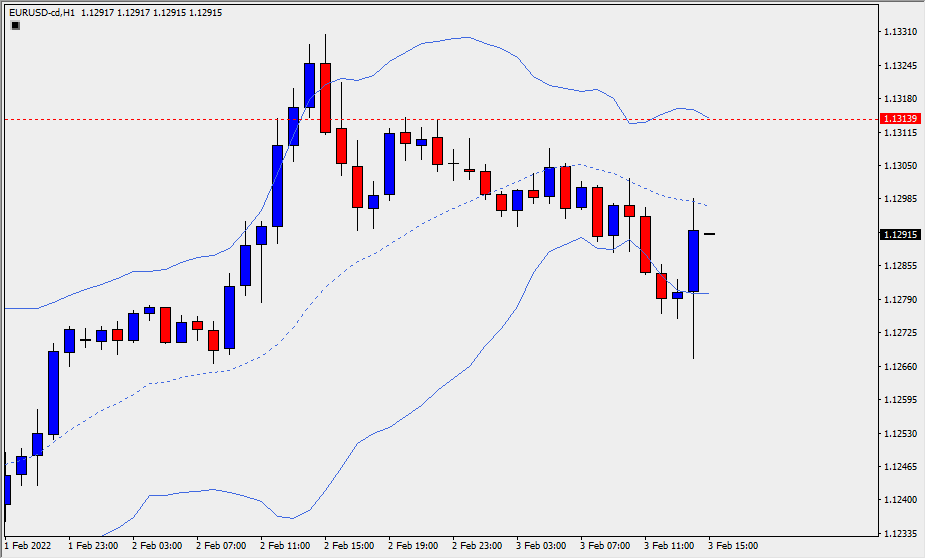Select the 2 Feb 19:00 time label
Viewport: 926px width, 559px height.
coord(415,546)
